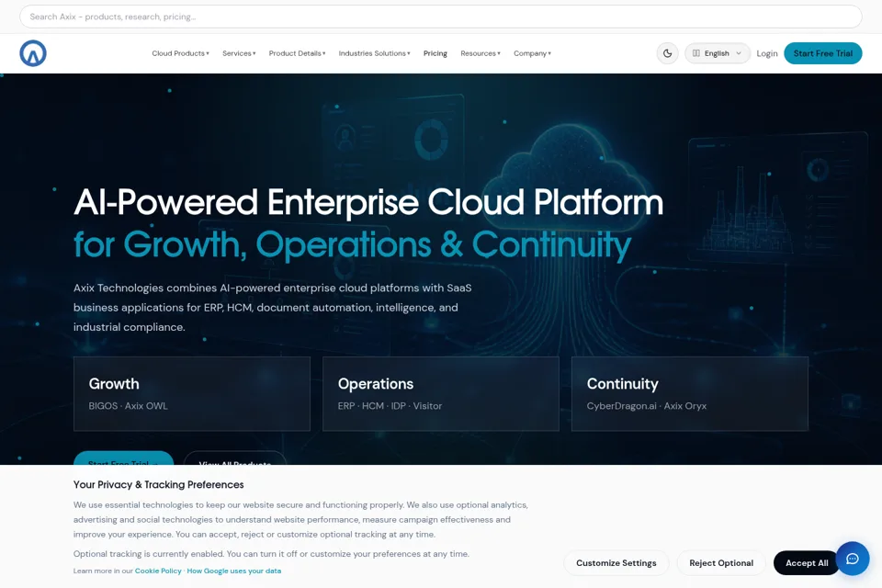Expand the Industries Solutions menu
The height and width of the screenshot is (588, 882).
point(374,53)
